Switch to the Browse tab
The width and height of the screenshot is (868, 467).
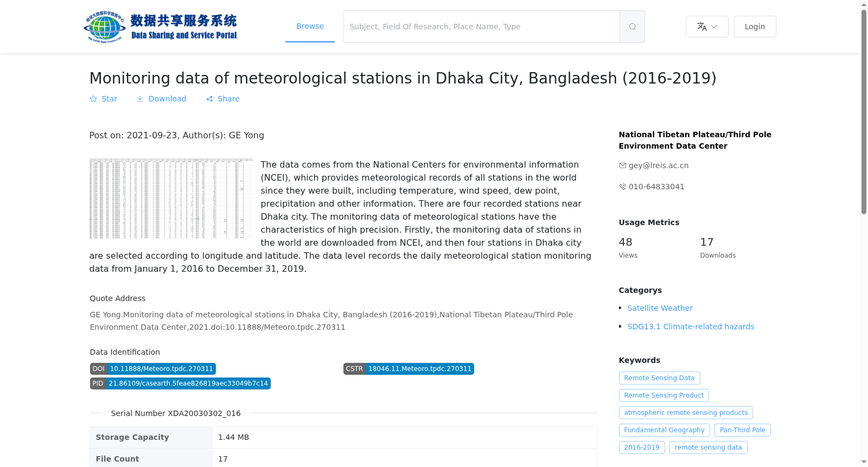[x=310, y=26]
